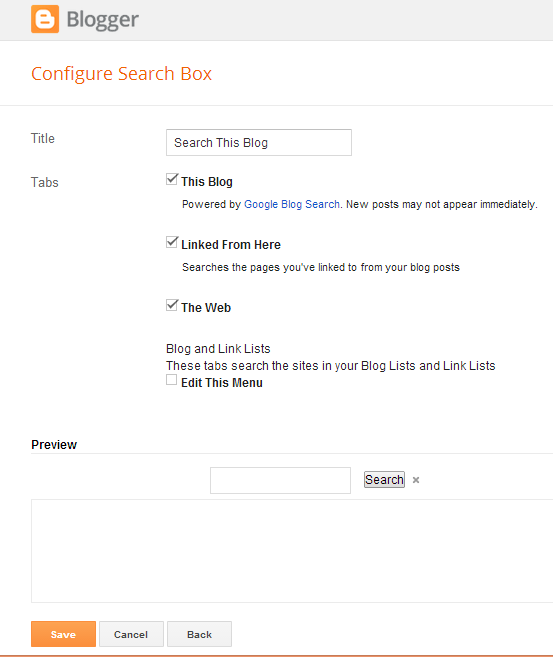
Task: Click the Linked From Here label
Action: pos(231,244)
